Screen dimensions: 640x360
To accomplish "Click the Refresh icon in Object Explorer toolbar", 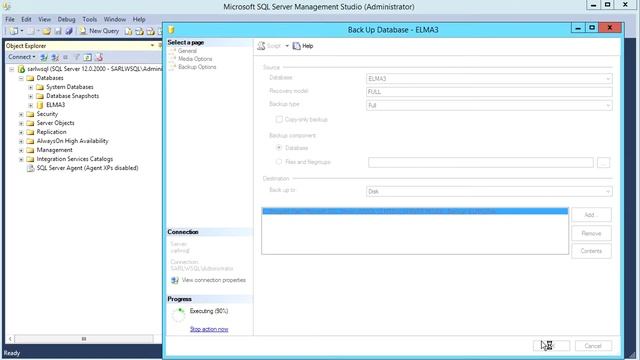I will [x=87, y=57].
